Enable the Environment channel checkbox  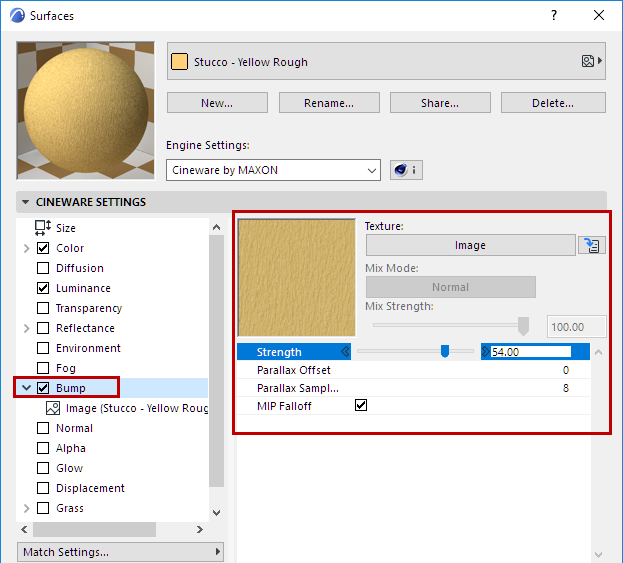point(43,348)
